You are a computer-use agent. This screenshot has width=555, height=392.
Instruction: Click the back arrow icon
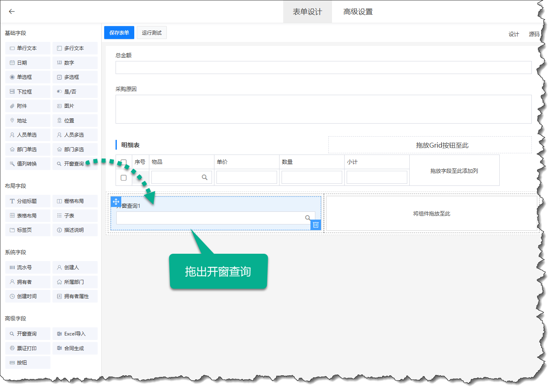click(x=12, y=11)
